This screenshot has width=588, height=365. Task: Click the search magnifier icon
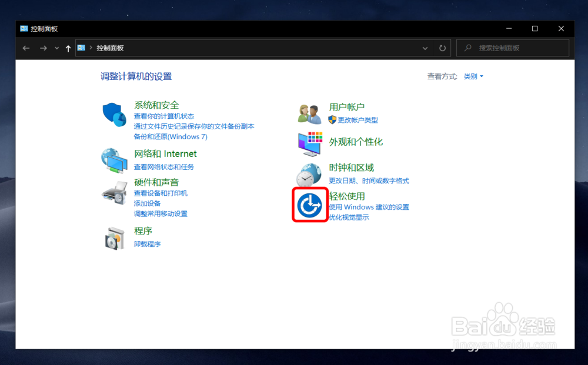(467, 48)
